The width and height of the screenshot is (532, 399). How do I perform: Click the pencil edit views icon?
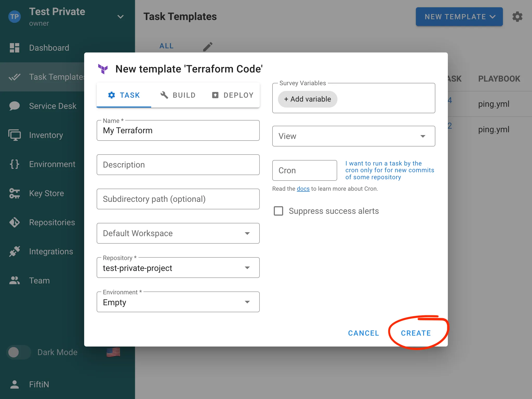tap(208, 47)
